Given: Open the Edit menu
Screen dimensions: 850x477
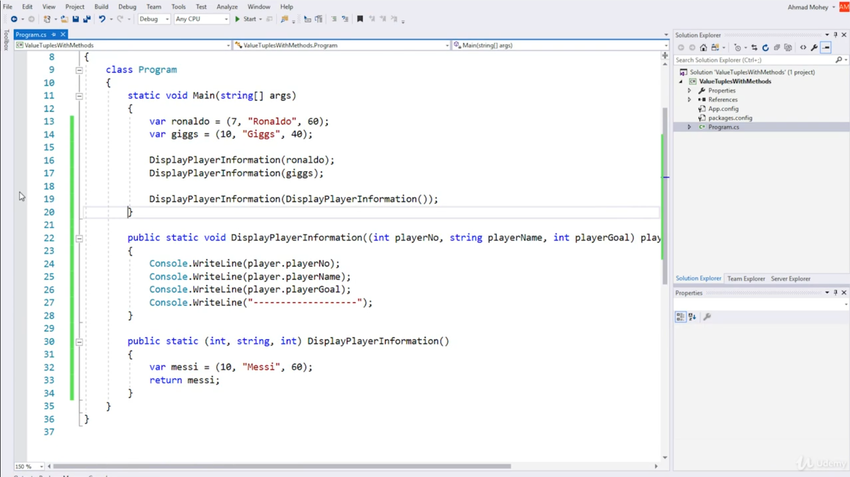Looking at the screenshot, I should click(x=27, y=7).
